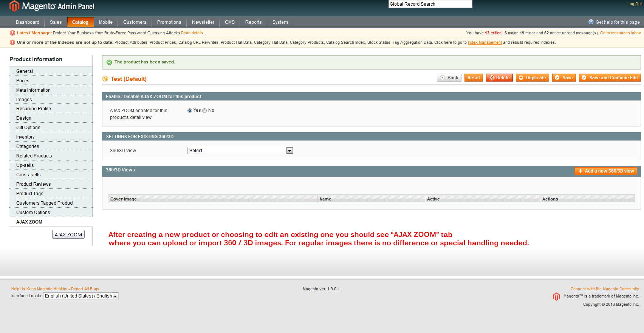Open the Inventory tab in sidebar

pyautogui.click(x=25, y=137)
